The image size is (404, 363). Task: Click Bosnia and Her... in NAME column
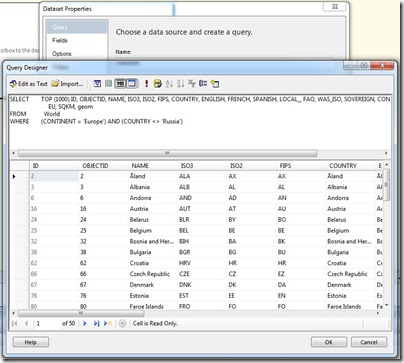(152, 241)
